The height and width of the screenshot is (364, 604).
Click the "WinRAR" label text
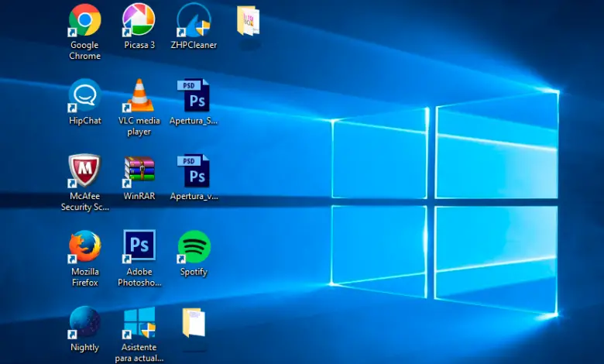139,196
